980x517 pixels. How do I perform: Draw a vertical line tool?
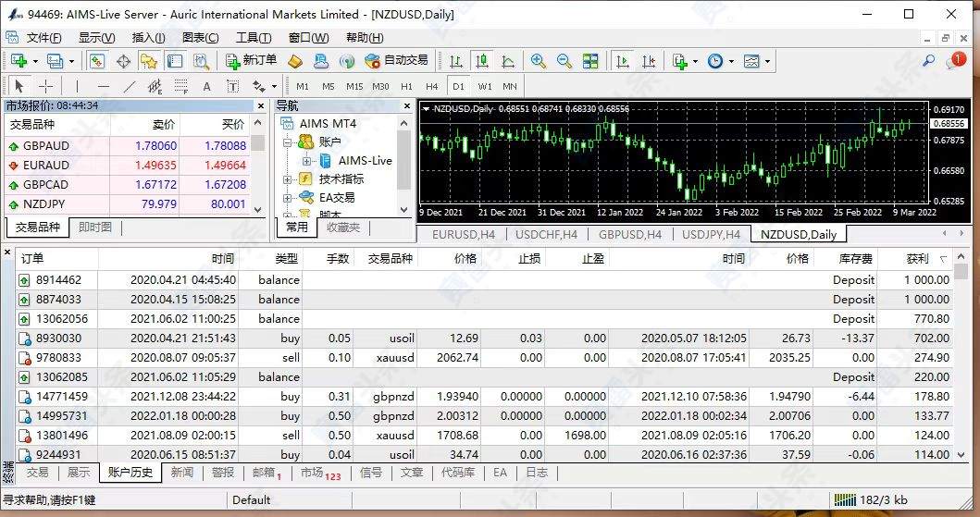77,86
